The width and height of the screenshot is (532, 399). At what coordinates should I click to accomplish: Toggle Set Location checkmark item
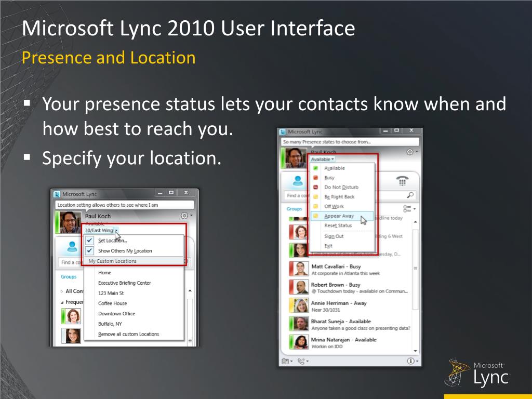[x=134, y=241]
